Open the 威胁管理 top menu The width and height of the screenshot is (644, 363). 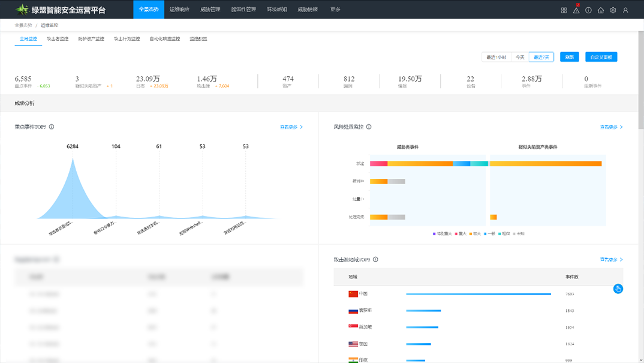210,10
